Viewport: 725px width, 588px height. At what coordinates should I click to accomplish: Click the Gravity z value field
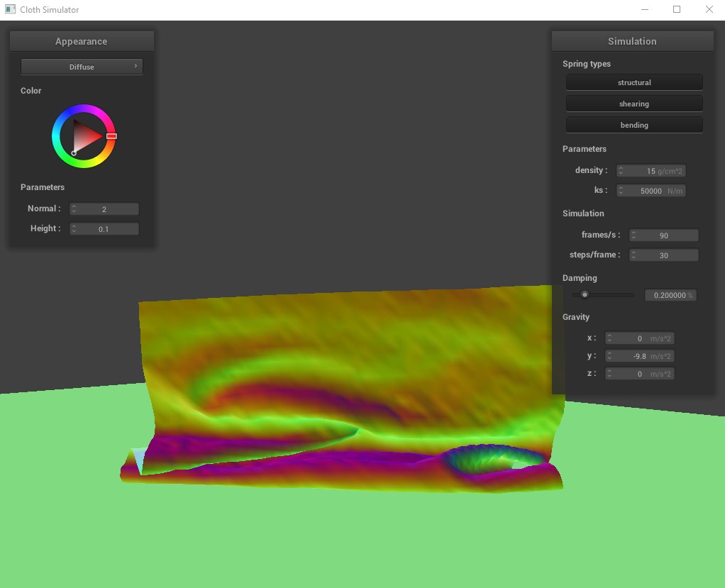639,374
